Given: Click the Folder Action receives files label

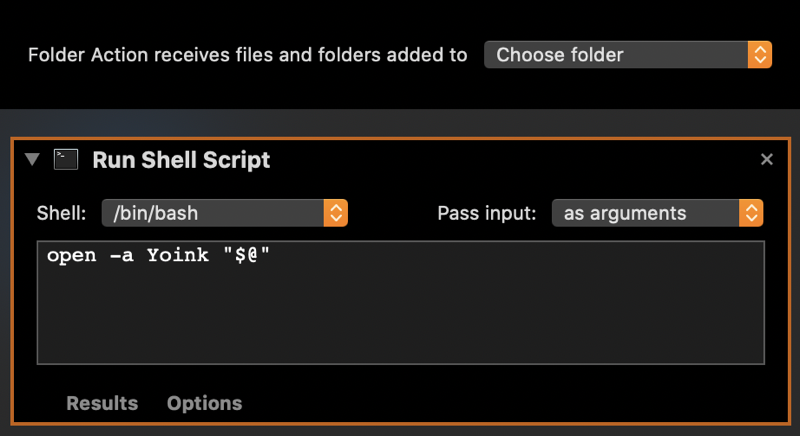Looking at the screenshot, I should coord(247,55).
